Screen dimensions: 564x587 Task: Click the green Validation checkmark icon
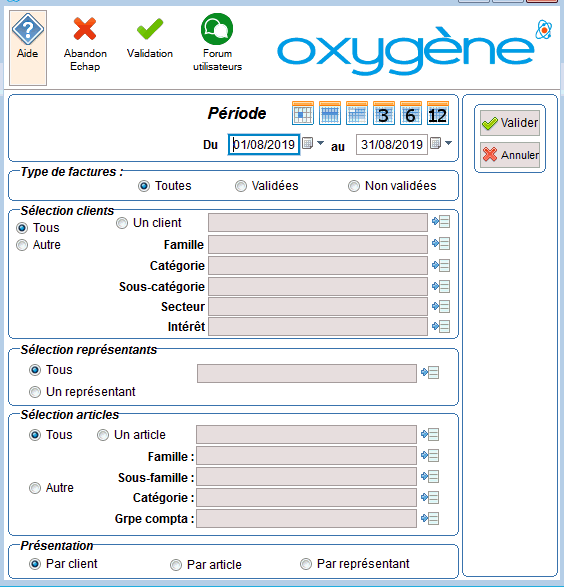pos(150,29)
